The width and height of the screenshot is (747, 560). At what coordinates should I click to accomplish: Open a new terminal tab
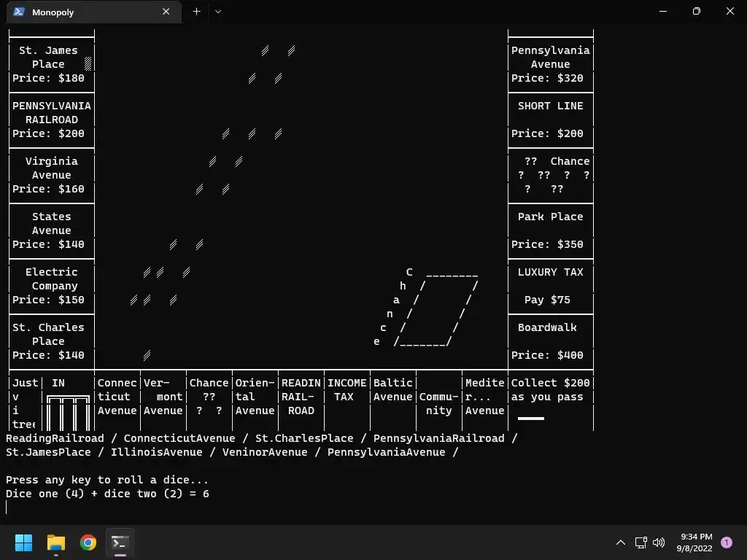pyautogui.click(x=196, y=12)
